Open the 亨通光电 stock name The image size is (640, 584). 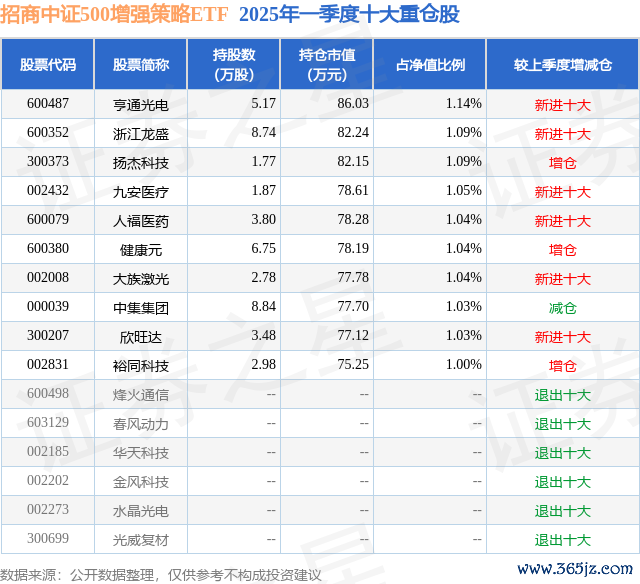pos(141,104)
